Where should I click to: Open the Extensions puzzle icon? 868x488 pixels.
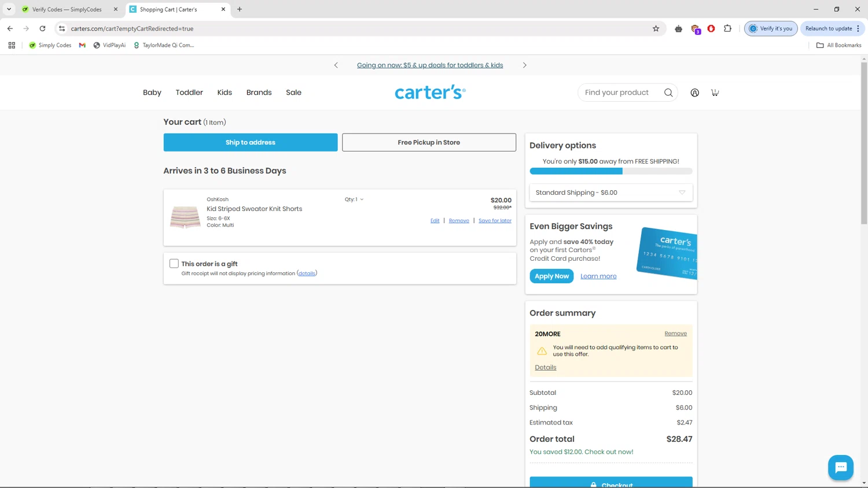pos(727,28)
